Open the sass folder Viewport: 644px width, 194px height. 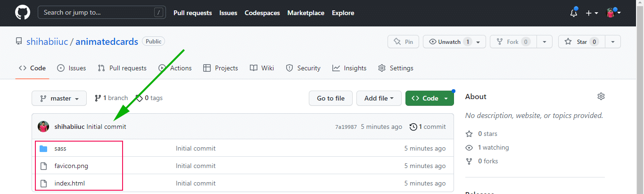60,148
